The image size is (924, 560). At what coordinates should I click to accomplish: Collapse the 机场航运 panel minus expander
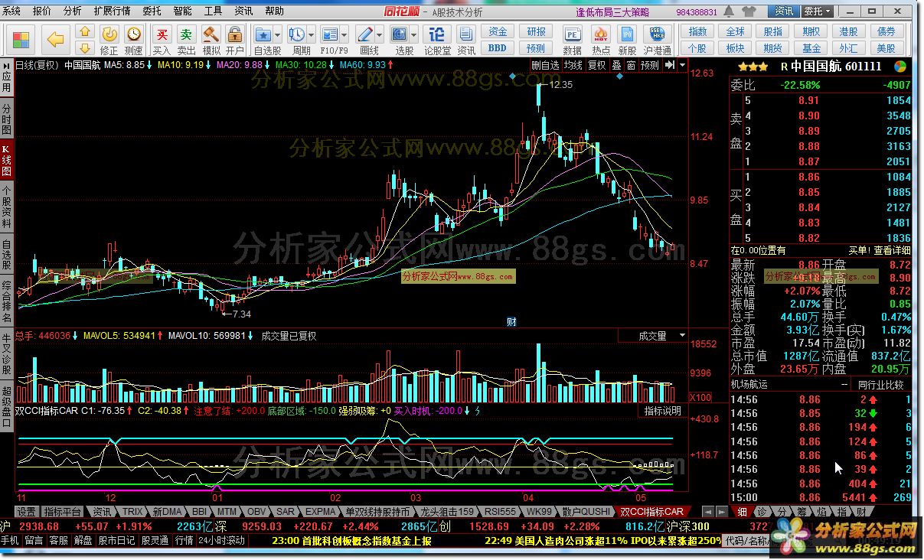coord(844,385)
